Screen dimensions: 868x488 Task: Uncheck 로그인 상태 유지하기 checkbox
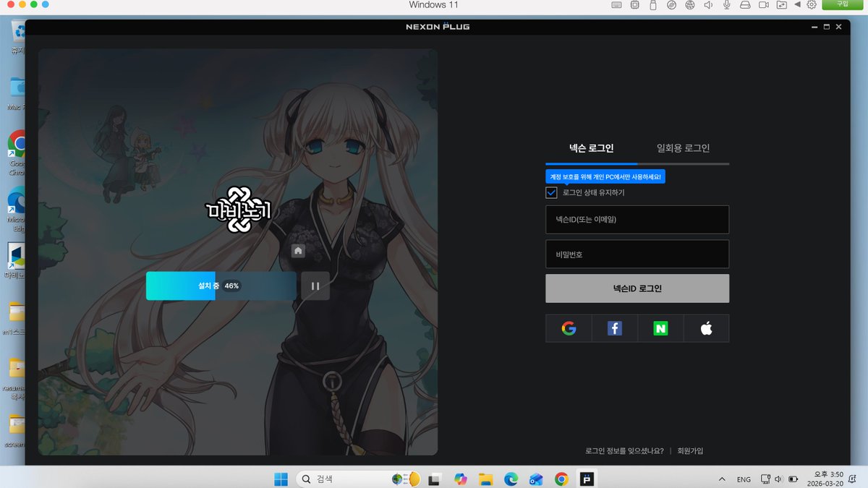[x=551, y=192]
